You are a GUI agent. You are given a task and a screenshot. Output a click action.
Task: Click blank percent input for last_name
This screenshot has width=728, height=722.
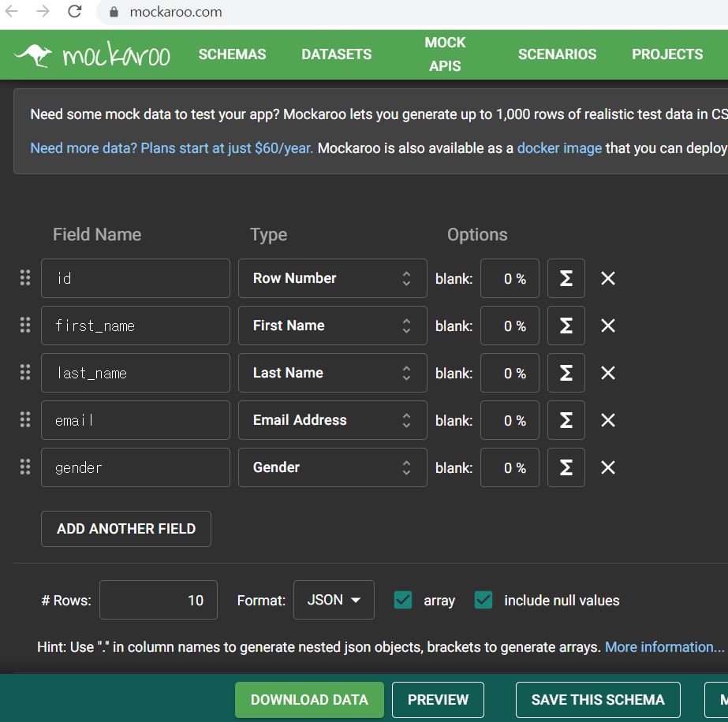pyautogui.click(x=510, y=373)
